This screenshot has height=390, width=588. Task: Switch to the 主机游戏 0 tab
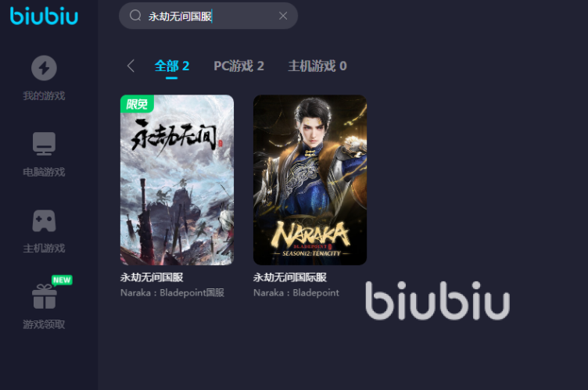tap(317, 66)
